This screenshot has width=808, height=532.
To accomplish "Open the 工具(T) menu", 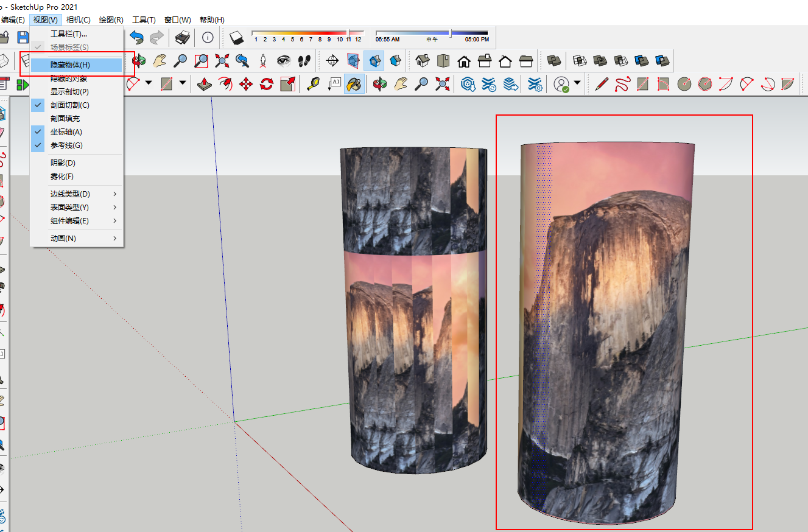I will point(144,20).
